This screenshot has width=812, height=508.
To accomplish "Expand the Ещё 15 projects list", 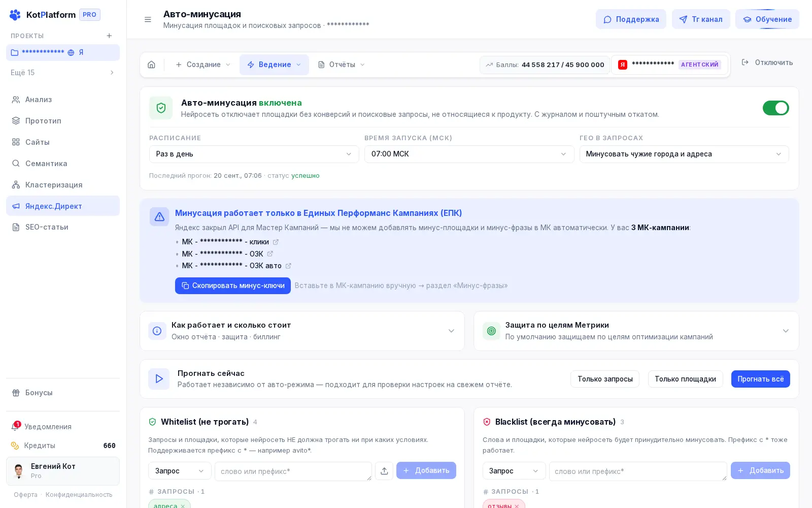I will point(63,73).
